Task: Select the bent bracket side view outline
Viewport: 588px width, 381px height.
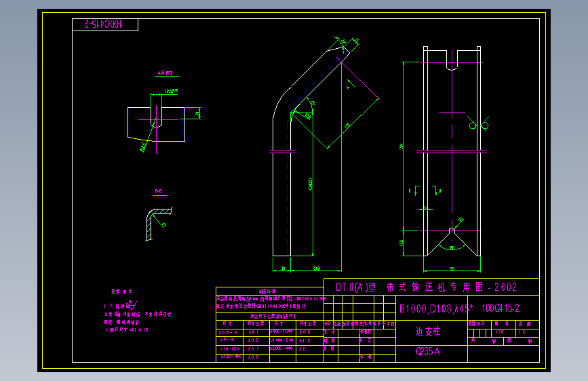Action: (311, 150)
